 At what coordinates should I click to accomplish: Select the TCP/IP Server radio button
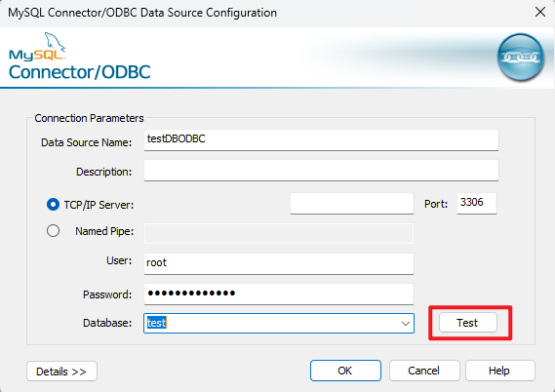(53, 205)
